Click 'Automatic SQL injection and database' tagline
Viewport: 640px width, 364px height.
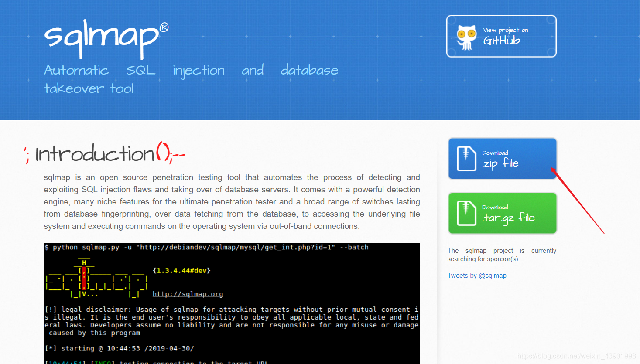(191, 70)
